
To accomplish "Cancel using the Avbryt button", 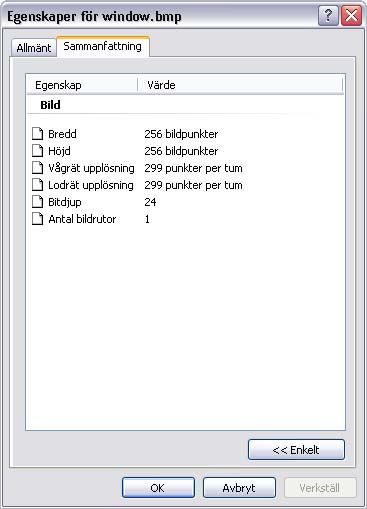I will point(239,488).
